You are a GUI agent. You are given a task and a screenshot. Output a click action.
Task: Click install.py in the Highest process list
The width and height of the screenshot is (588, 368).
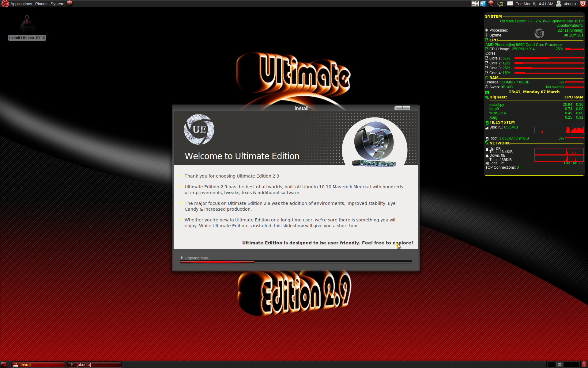pos(496,105)
